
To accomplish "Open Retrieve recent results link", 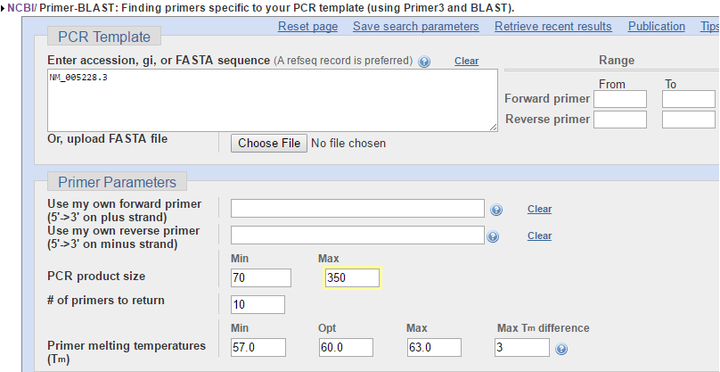I will (553, 27).
